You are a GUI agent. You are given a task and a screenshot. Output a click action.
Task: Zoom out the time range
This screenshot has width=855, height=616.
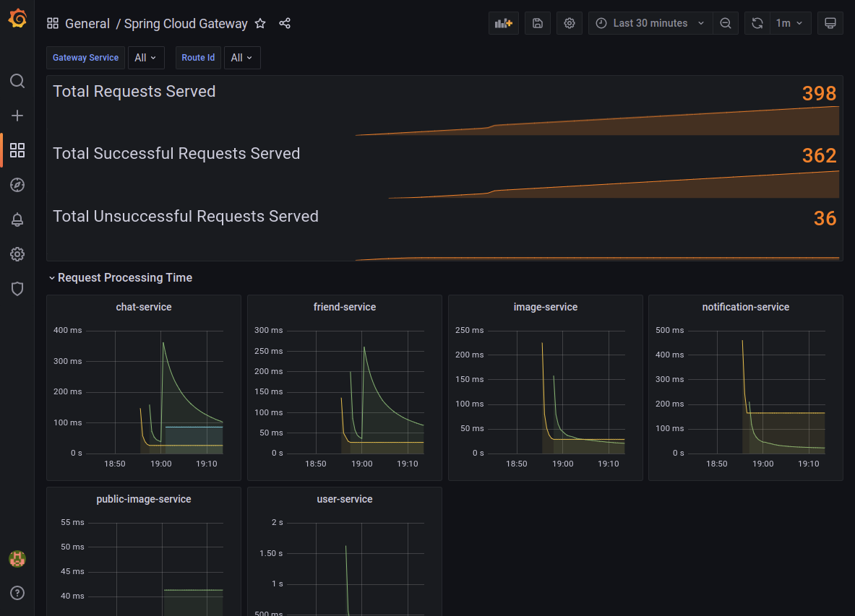(725, 23)
